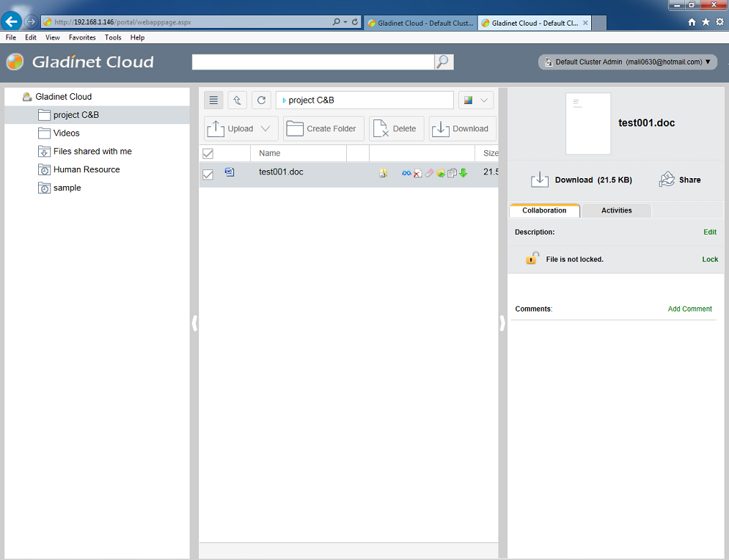This screenshot has width=729, height=560.
Task: Click the yellow version history icon on test001.doc
Action: click(x=383, y=173)
